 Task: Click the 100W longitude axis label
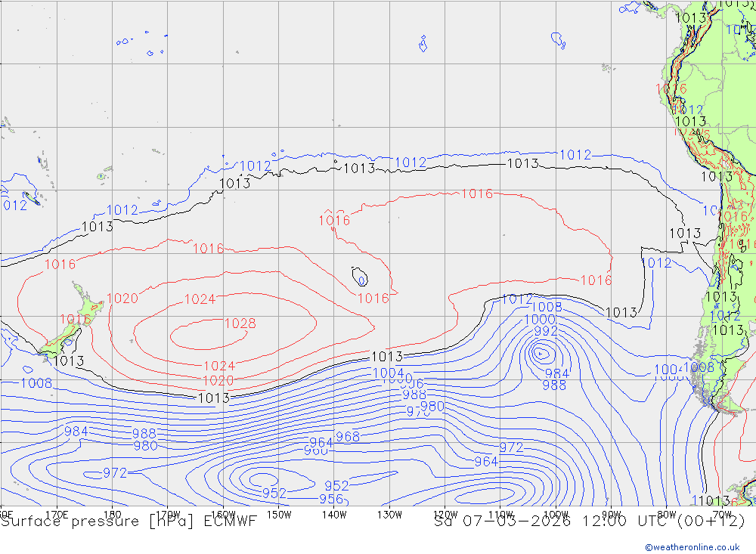556,515
